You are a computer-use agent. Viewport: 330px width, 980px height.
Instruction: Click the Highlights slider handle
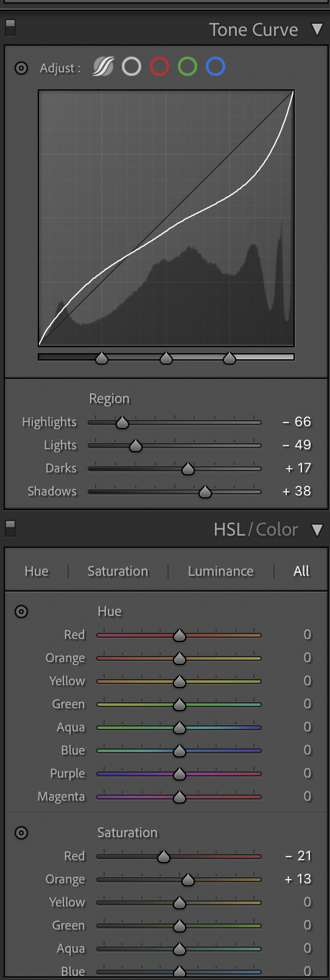tap(122, 423)
